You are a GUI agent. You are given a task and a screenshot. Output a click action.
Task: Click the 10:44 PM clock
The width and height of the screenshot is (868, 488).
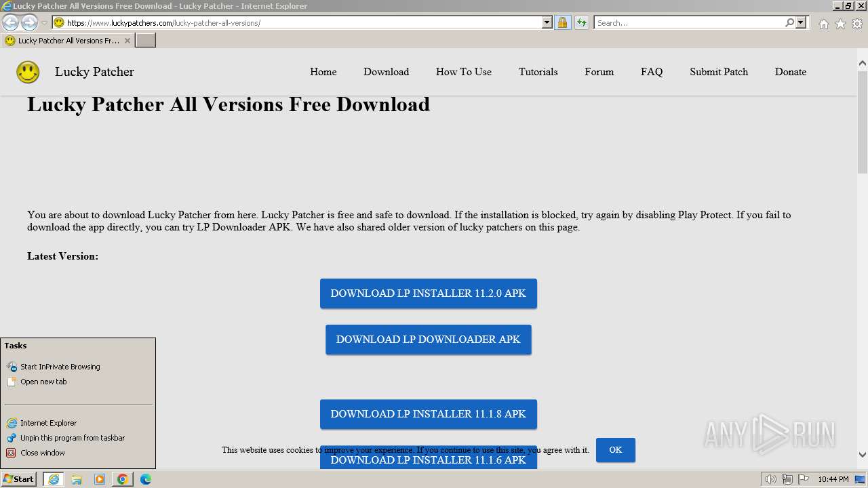[x=833, y=479]
